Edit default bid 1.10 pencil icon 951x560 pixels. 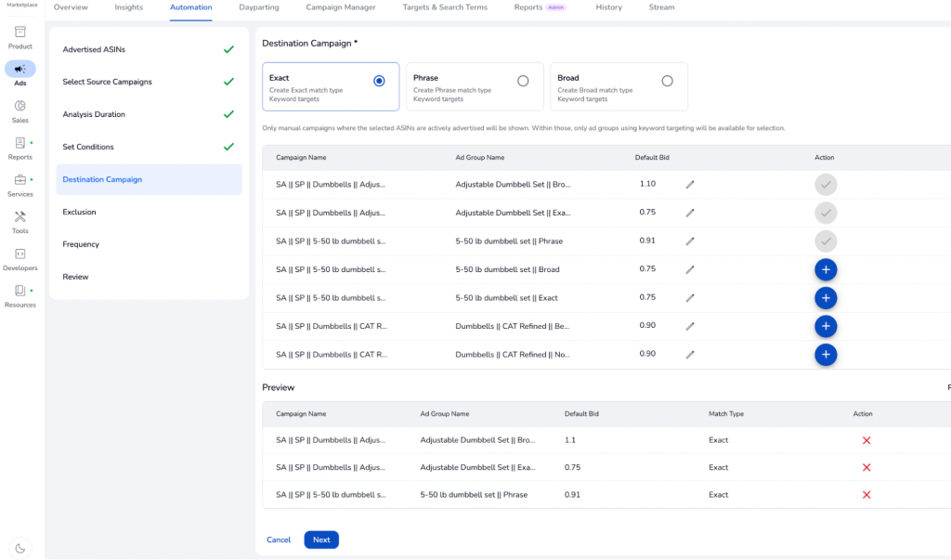tap(690, 185)
